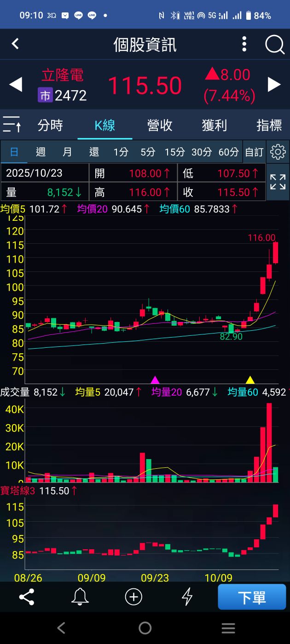The image size is (290, 644).
Task: Select the 30分 period
Action: (202, 152)
